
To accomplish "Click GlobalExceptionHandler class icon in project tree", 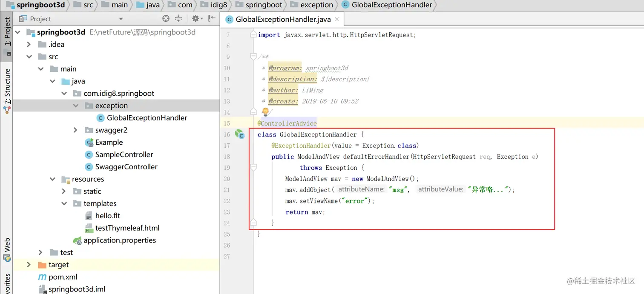I will pos(101,118).
